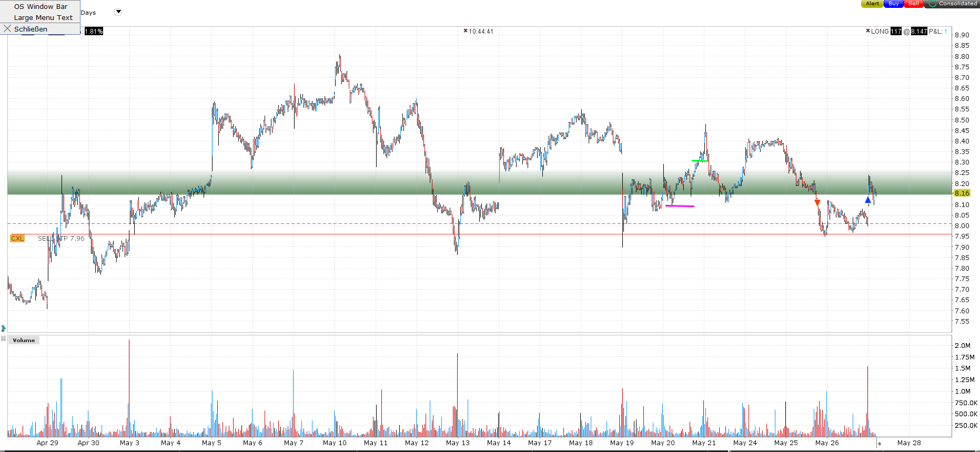Viewport: 980px width, 452px height.
Task: Click the 2.0M volume axis label
Action: pos(963,346)
